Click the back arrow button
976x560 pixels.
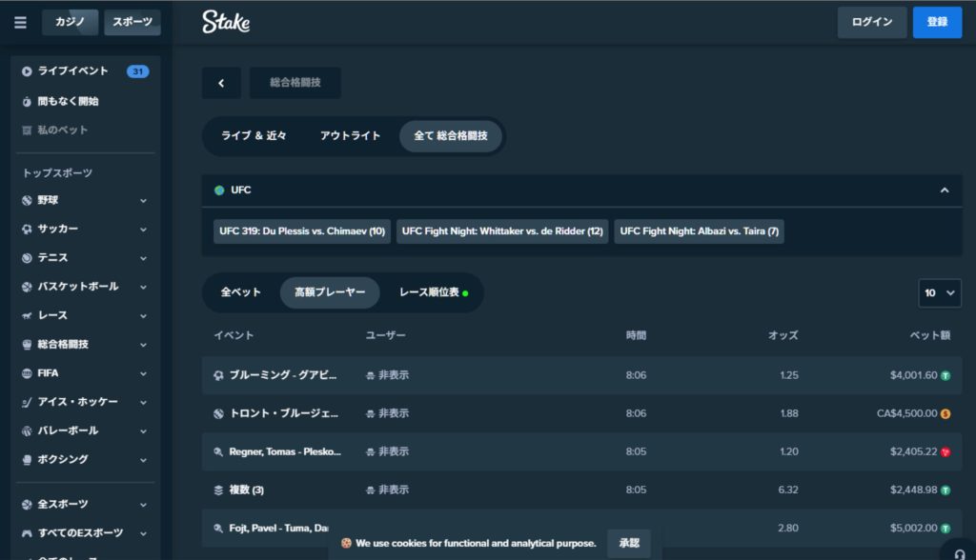coord(221,83)
